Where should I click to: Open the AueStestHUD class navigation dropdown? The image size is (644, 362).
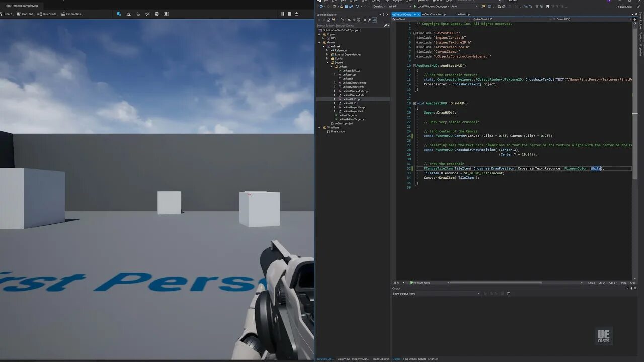513,19
